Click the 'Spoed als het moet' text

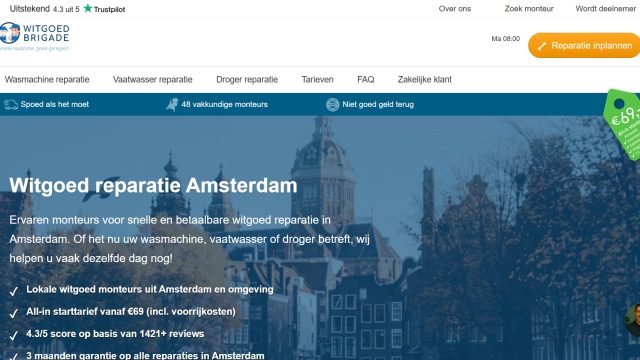click(55, 104)
